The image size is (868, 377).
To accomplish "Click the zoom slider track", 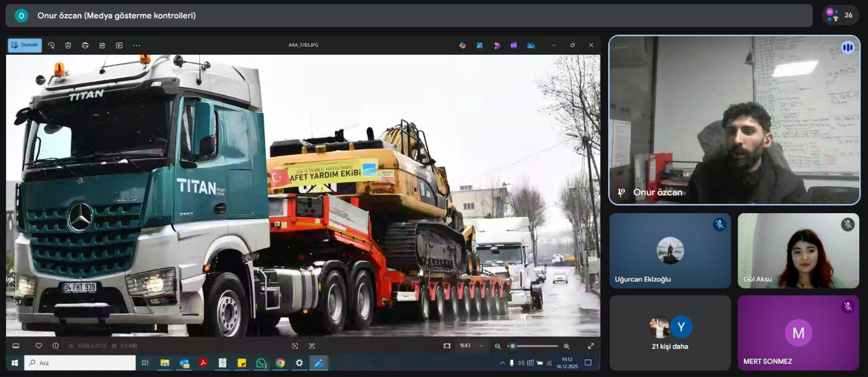I will coord(536,346).
